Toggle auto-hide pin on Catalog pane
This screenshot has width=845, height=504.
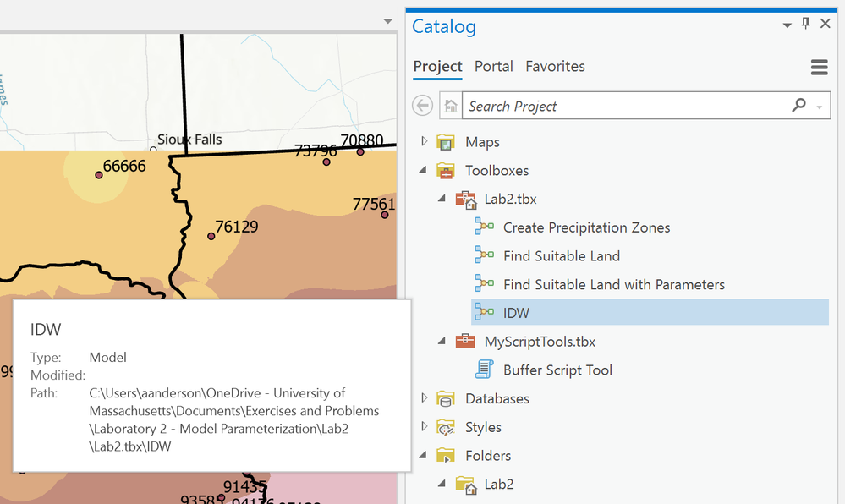(x=805, y=24)
